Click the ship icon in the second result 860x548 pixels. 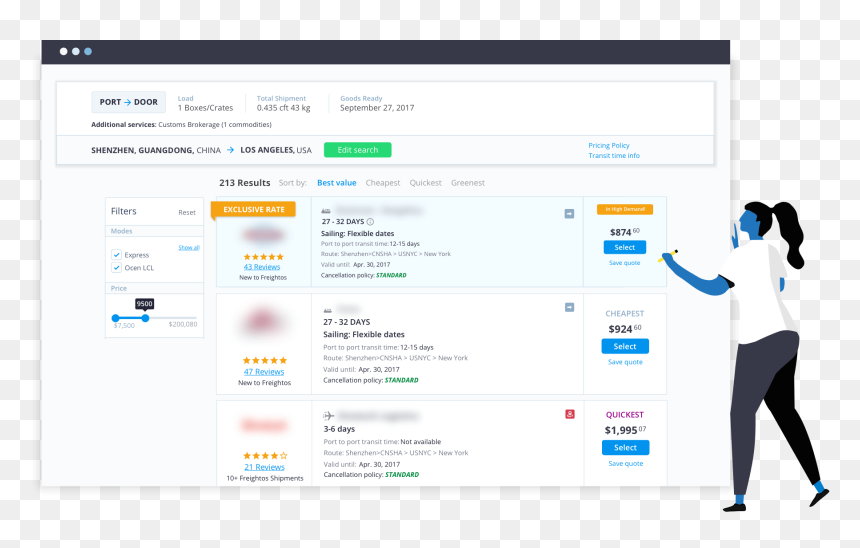pos(327,310)
